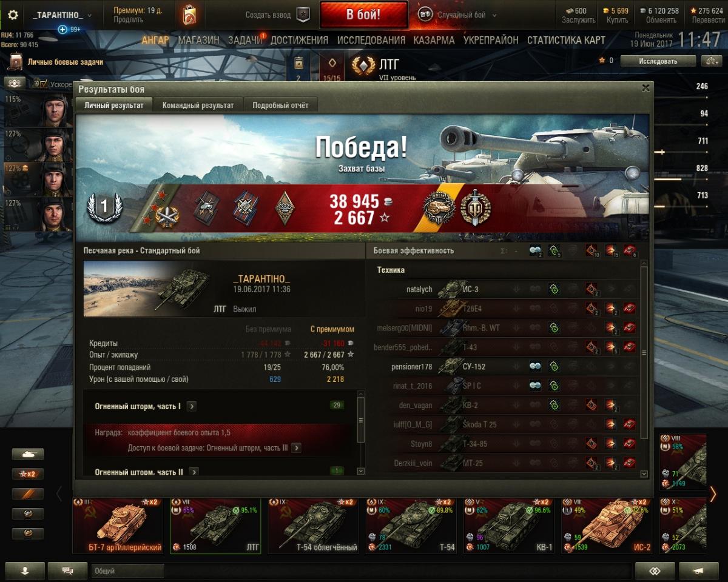Click the platoon creation badge icon
This screenshot has width=728, height=582.
click(x=302, y=15)
